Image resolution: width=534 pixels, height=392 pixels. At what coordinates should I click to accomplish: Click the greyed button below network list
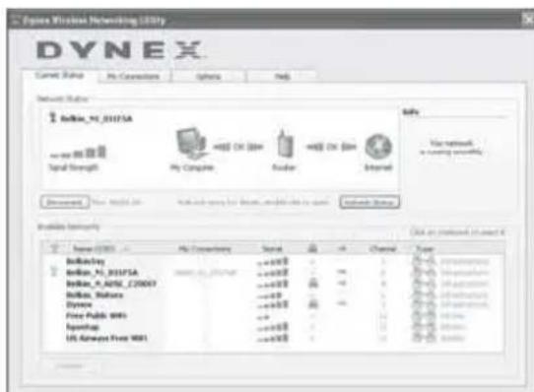(x=70, y=366)
